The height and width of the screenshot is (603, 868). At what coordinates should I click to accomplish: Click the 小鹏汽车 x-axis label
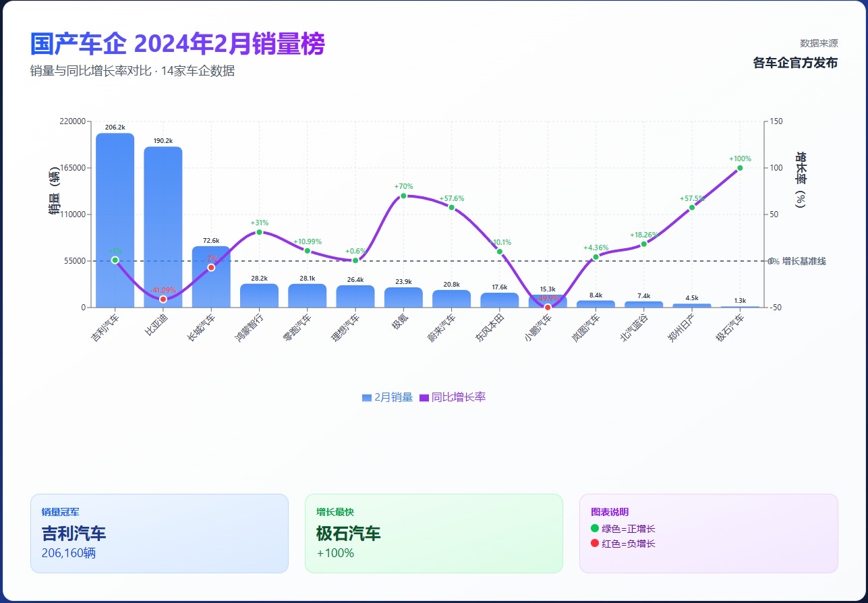(x=540, y=328)
